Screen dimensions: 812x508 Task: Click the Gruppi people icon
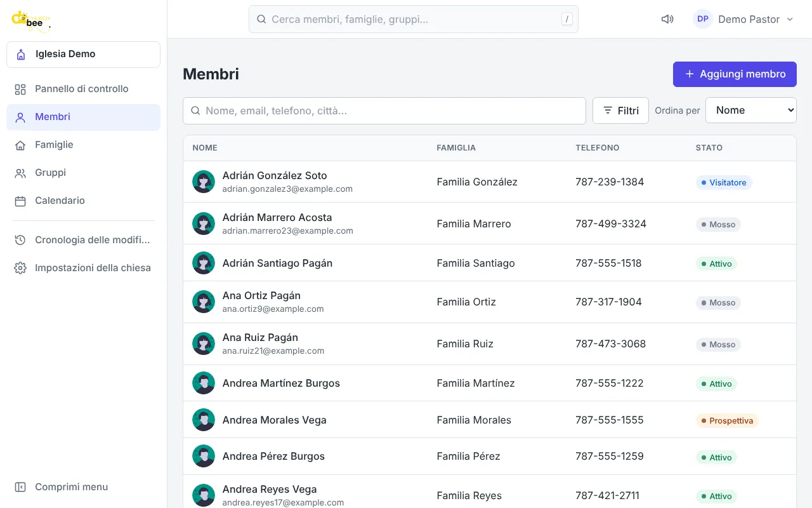pos(20,173)
